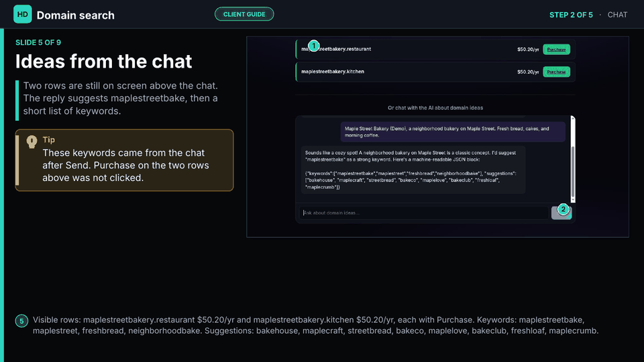Click the Ask about domain ideas field
This screenshot has width=644, height=362.
point(423,213)
